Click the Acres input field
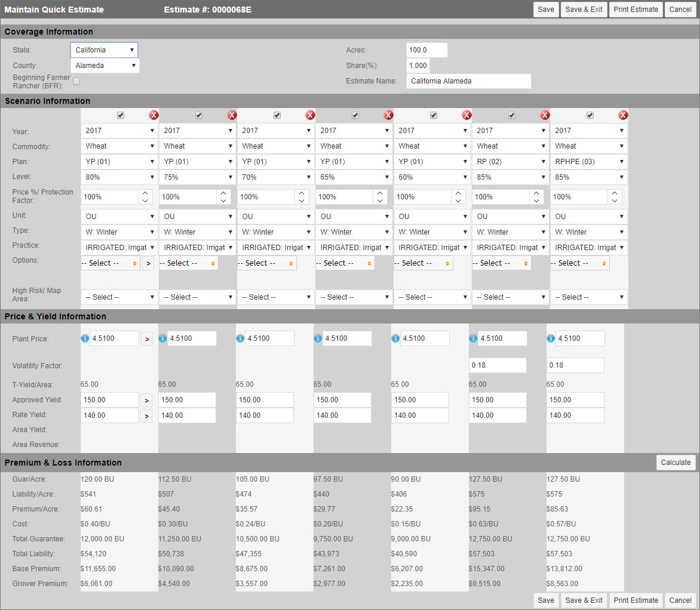 [x=427, y=50]
